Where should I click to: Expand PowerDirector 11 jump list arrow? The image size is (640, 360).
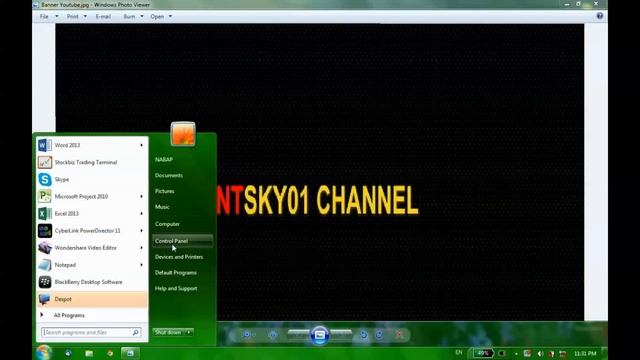click(x=142, y=231)
